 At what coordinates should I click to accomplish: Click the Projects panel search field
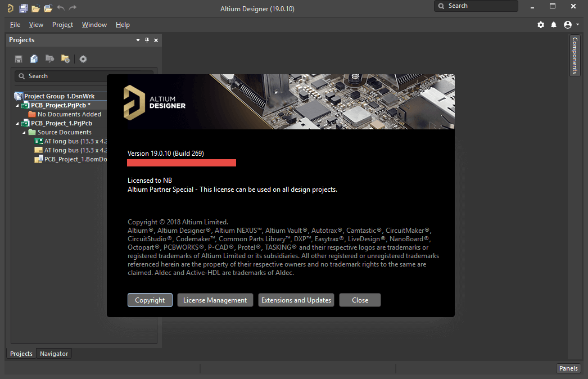[84, 76]
